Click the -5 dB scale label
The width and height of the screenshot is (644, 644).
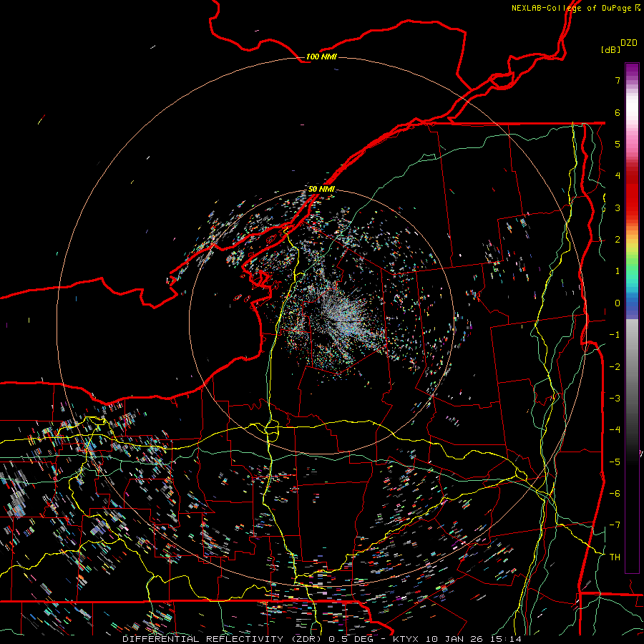click(615, 462)
